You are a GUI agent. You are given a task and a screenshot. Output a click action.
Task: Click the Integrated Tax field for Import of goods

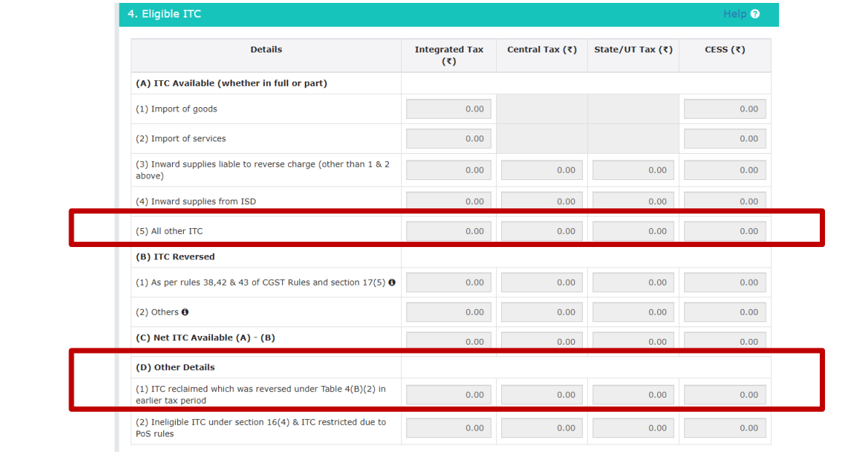point(448,108)
